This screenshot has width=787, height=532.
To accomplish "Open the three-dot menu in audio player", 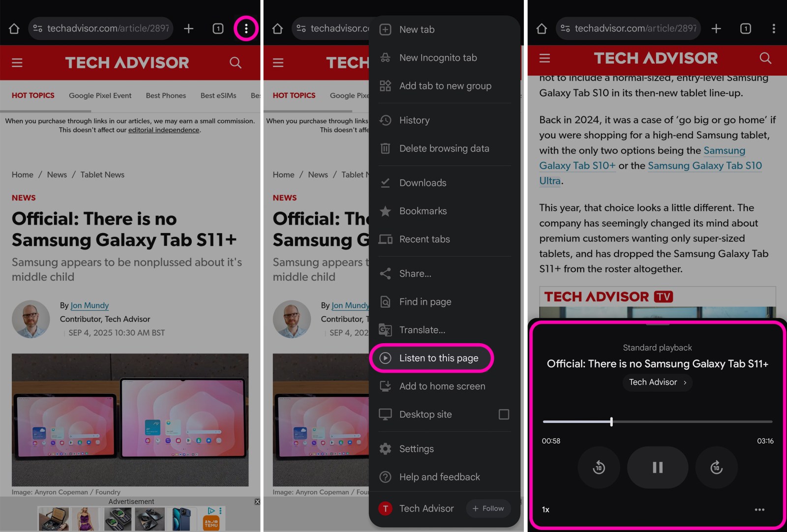I will pyautogui.click(x=759, y=509).
